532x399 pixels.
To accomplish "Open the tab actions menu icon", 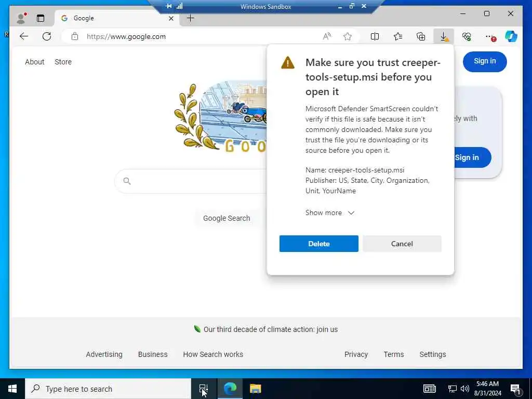I will pos(41,18).
